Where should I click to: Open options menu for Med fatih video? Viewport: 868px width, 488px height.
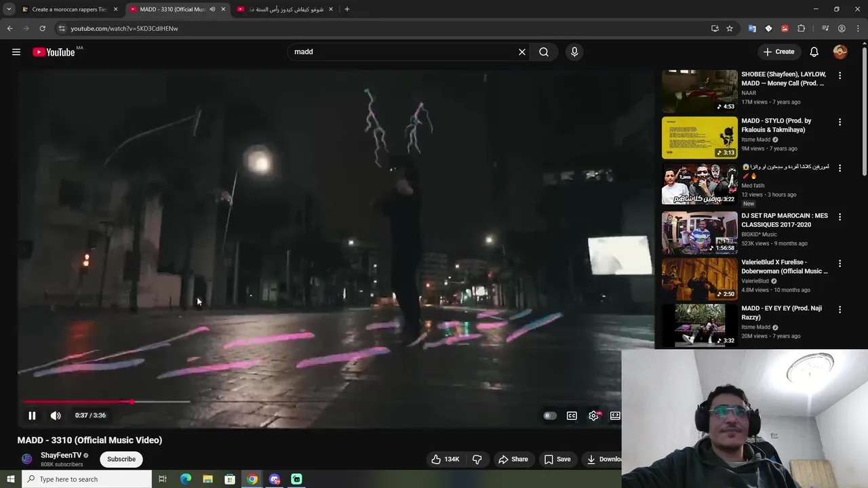point(840,168)
